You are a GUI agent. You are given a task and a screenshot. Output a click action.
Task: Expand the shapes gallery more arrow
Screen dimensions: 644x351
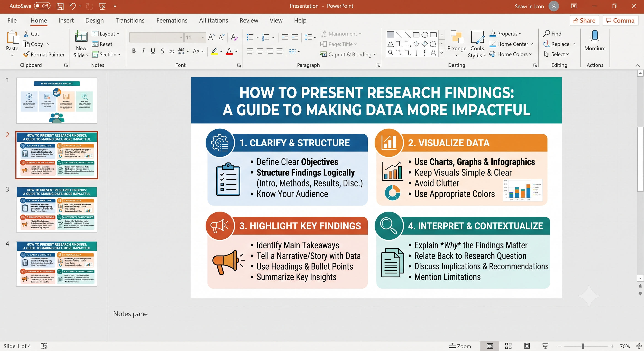coord(442,53)
